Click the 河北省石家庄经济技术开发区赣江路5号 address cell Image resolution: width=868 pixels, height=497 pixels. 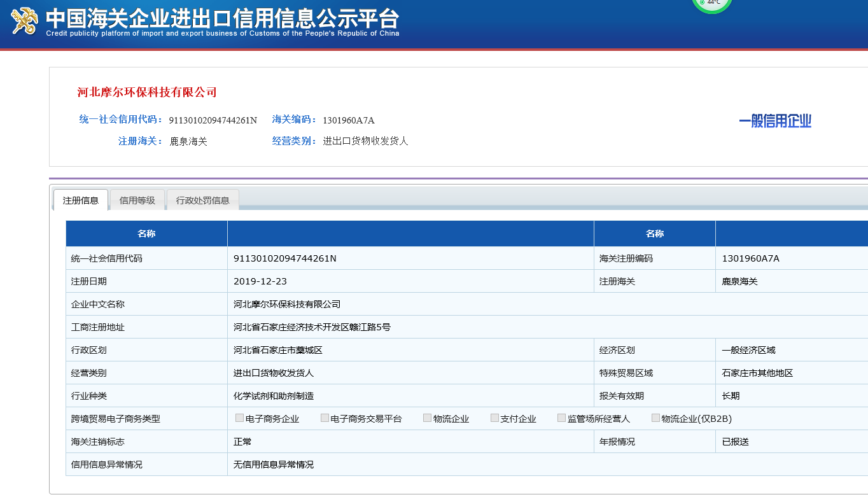coord(312,327)
